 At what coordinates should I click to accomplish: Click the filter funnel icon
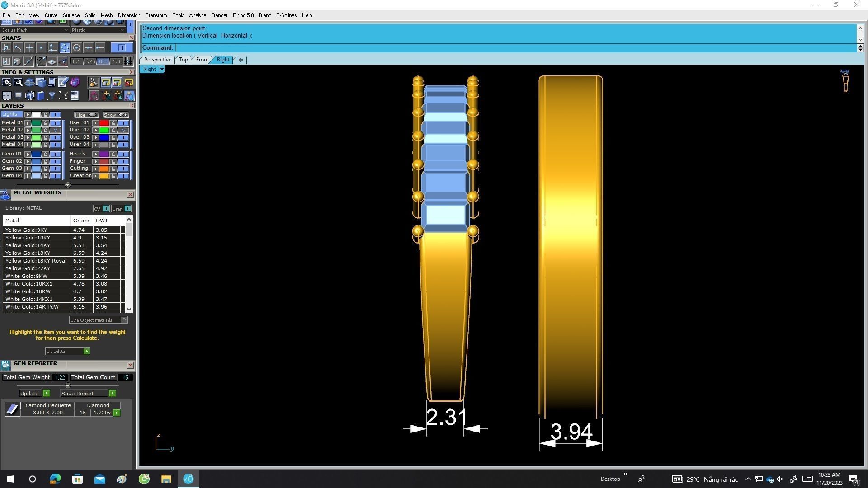coord(52,96)
